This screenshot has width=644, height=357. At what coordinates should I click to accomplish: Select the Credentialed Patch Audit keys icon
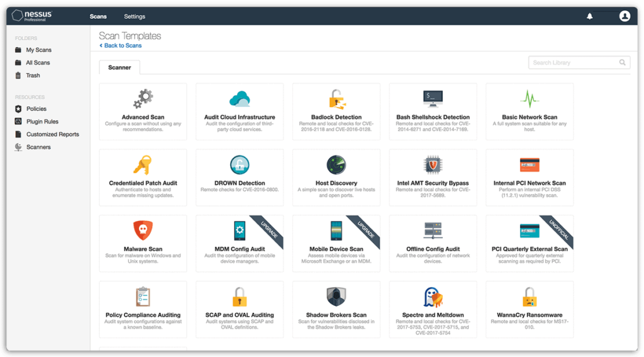click(143, 165)
